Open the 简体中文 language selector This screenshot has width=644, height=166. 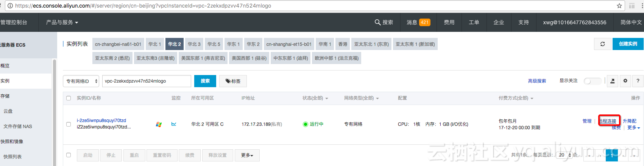point(631,22)
